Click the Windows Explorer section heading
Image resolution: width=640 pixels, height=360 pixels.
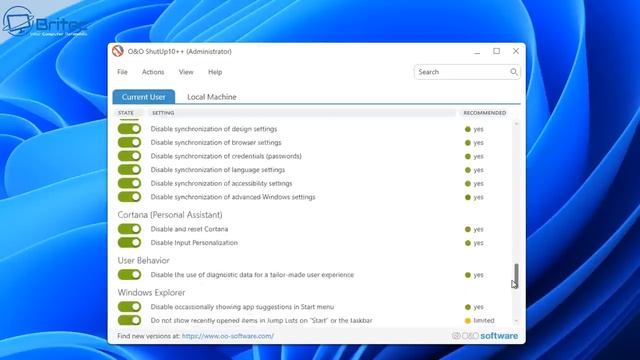tap(151, 293)
